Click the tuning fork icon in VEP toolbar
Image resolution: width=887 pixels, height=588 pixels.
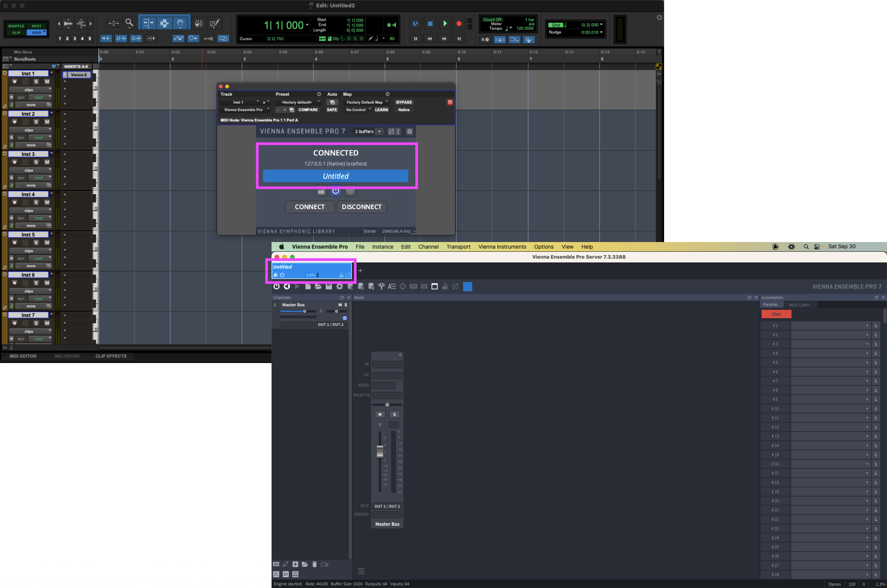(381, 287)
